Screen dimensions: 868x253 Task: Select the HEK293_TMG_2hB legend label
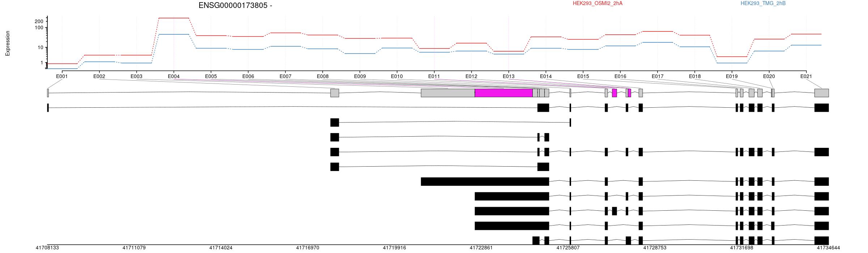(763, 4)
